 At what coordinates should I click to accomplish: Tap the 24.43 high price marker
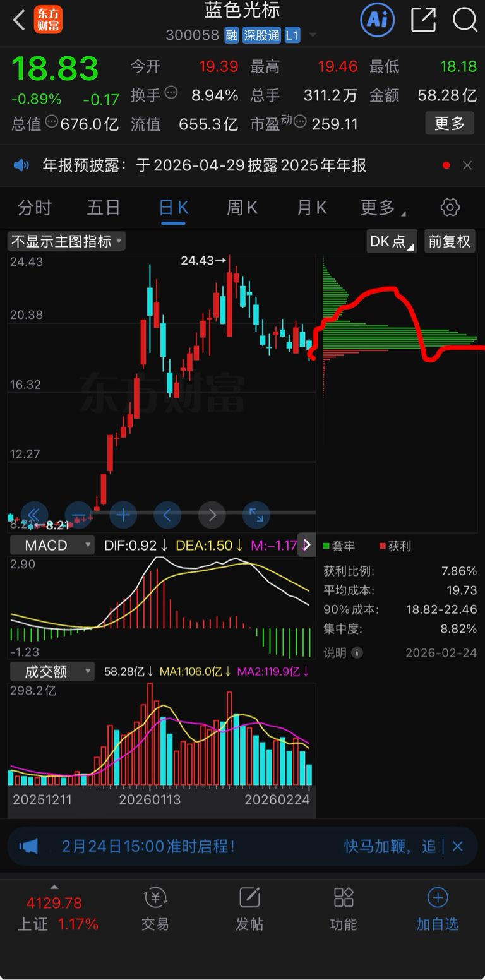click(x=203, y=260)
